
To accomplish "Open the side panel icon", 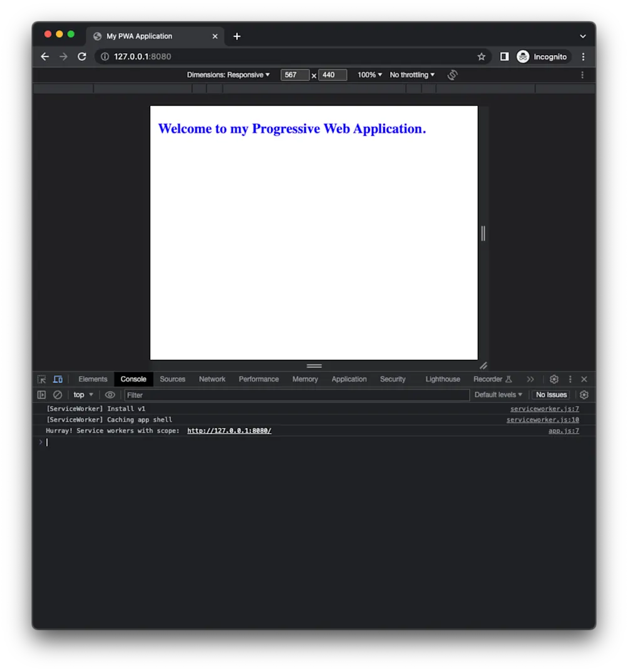I will coord(505,56).
